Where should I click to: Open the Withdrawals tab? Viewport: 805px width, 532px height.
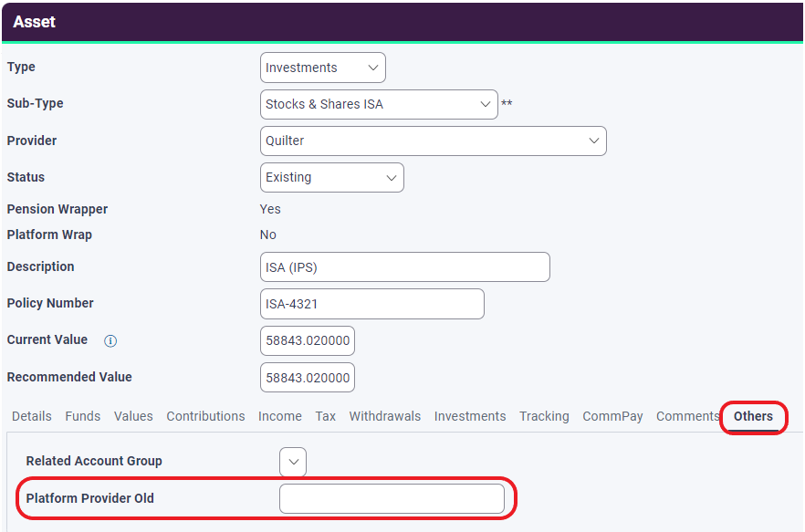click(x=385, y=416)
